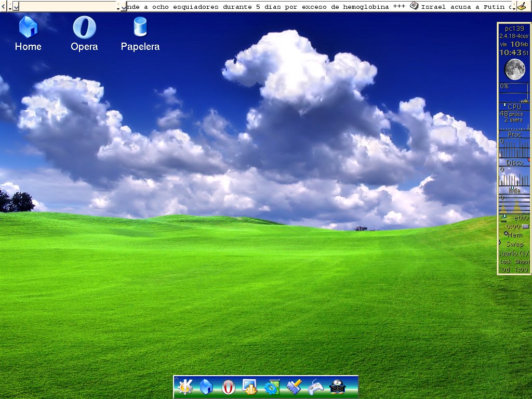Click the Disco label in GKrellM
Screen dimensions: 532x399
tap(515, 163)
